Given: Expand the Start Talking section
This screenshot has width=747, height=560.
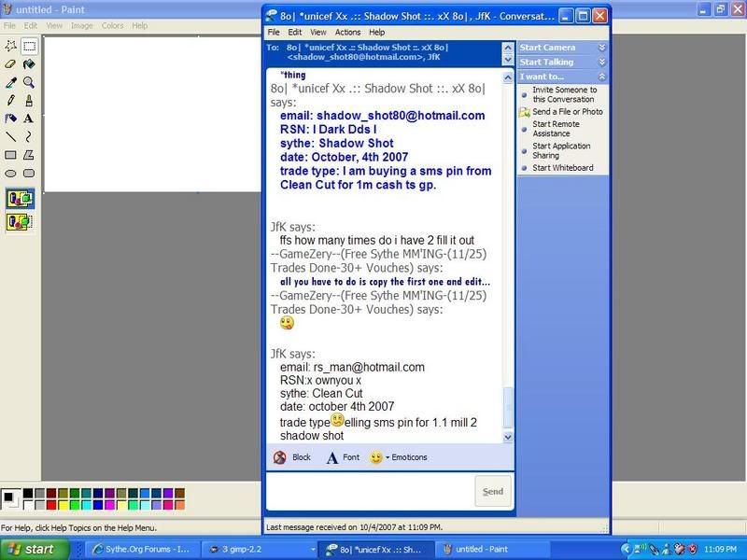Looking at the screenshot, I should [x=602, y=62].
